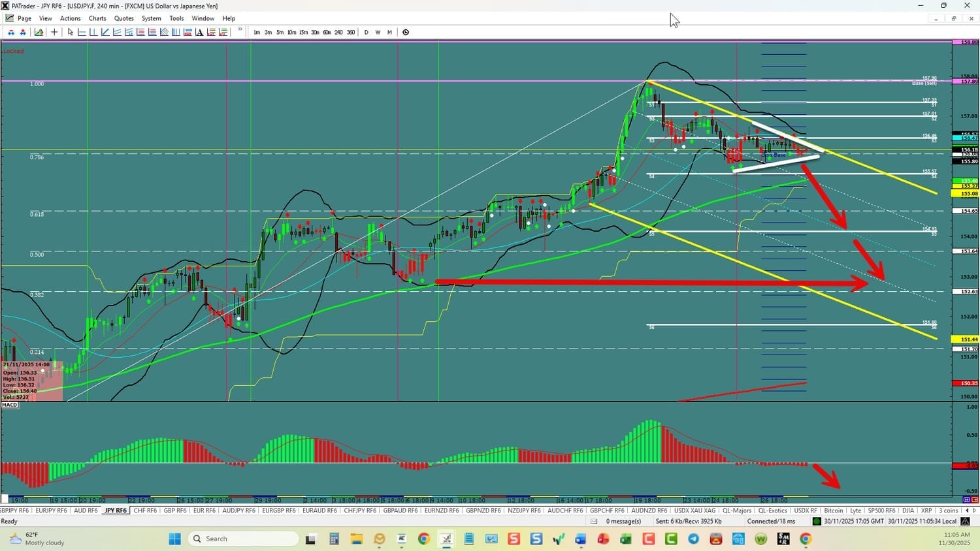
Task: Select the vertical parallel lines tool
Action: pos(176,32)
